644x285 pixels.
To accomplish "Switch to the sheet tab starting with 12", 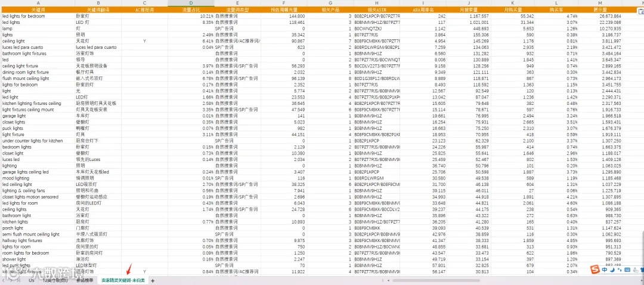I will (x=55, y=280).
